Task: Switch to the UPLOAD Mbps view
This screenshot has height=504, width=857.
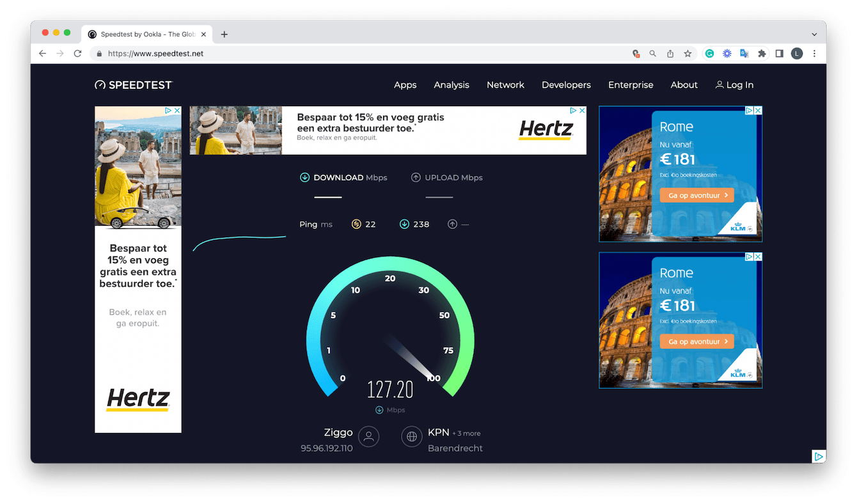Action: 447,177
